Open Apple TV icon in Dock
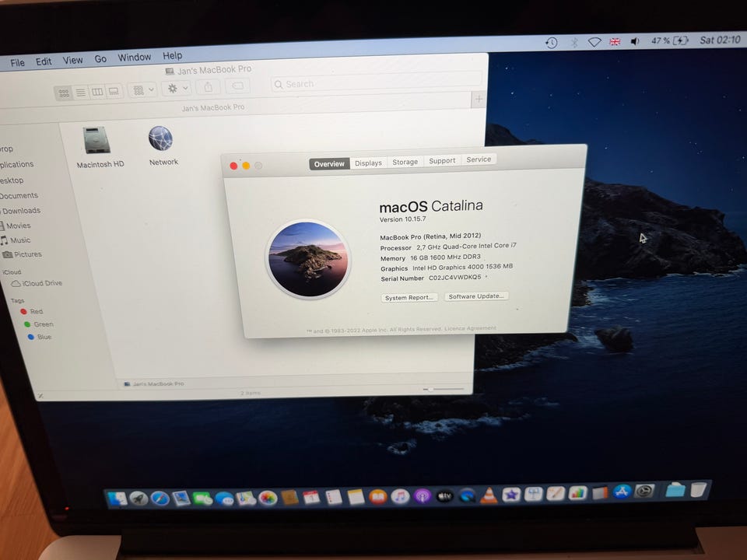Viewport: 747px width, 560px height. pyautogui.click(x=444, y=496)
